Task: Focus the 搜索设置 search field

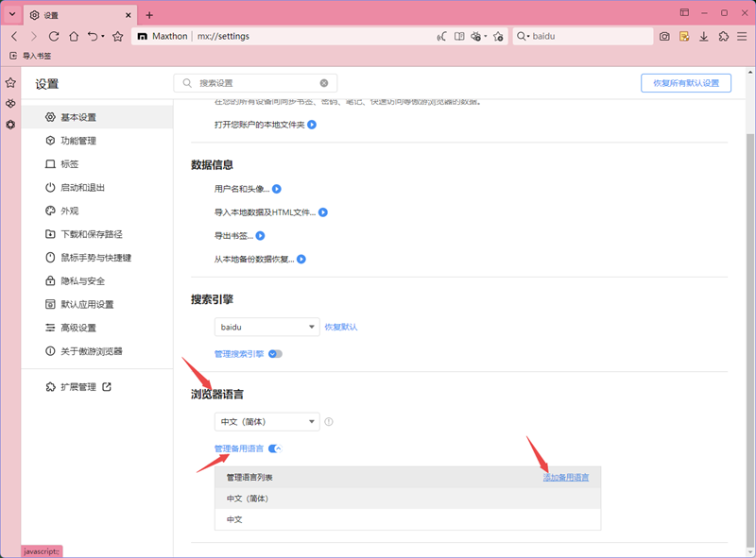Action: click(x=255, y=83)
